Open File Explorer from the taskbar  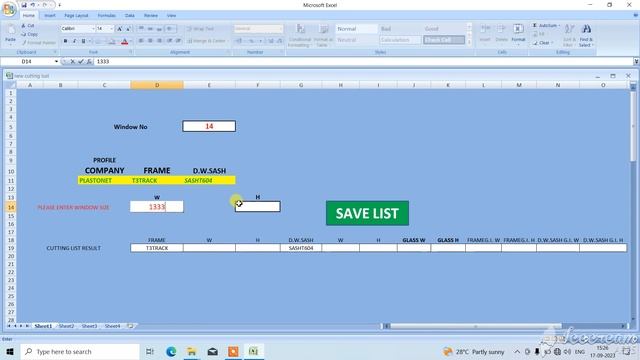191,351
